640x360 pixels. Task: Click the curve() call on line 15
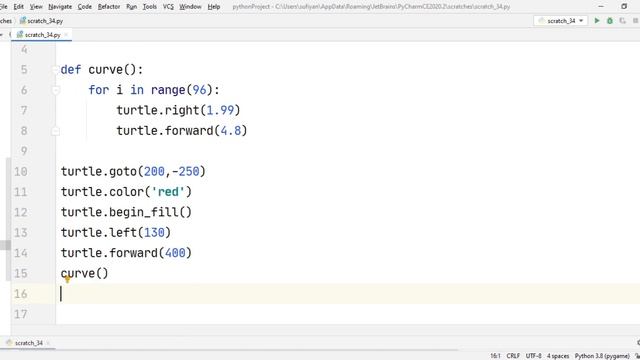pyautogui.click(x=84, y=273)
